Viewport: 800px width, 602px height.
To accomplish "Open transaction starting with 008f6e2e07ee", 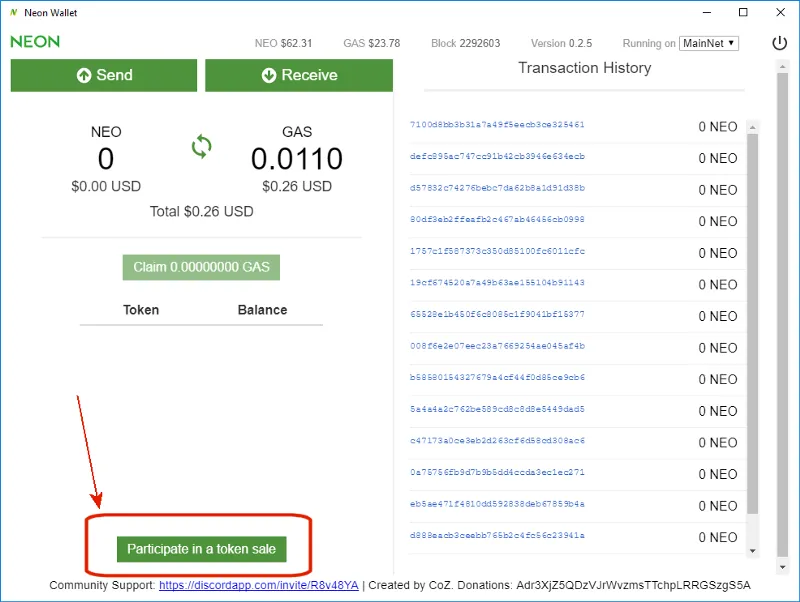I will coord(497,346).
